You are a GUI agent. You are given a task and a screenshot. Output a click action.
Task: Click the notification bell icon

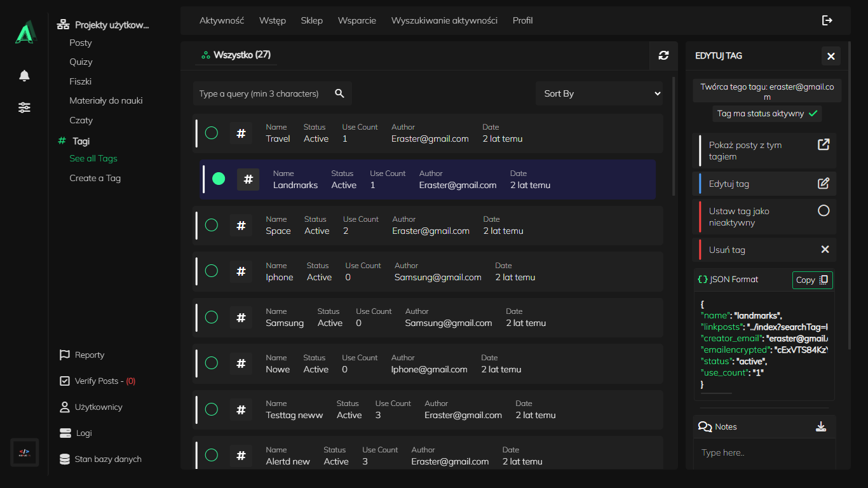tap(24, 76)
